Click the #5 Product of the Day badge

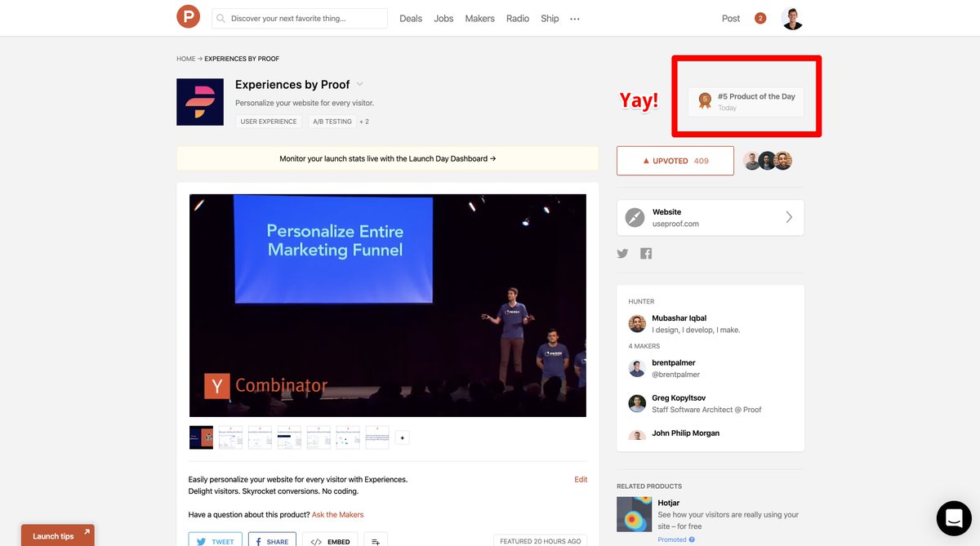(746, 101)
